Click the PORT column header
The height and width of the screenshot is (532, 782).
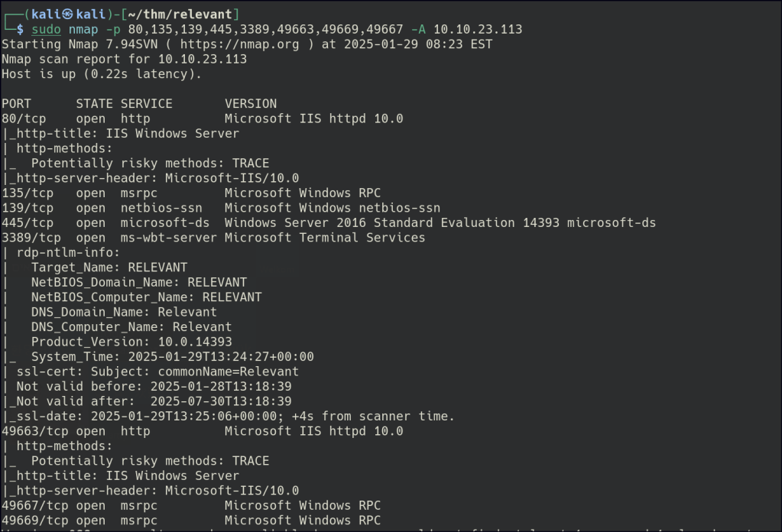point(17,104)
